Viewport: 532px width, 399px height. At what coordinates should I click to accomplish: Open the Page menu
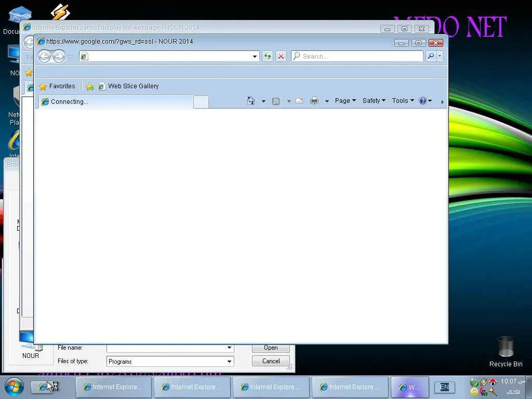[345, 101]
